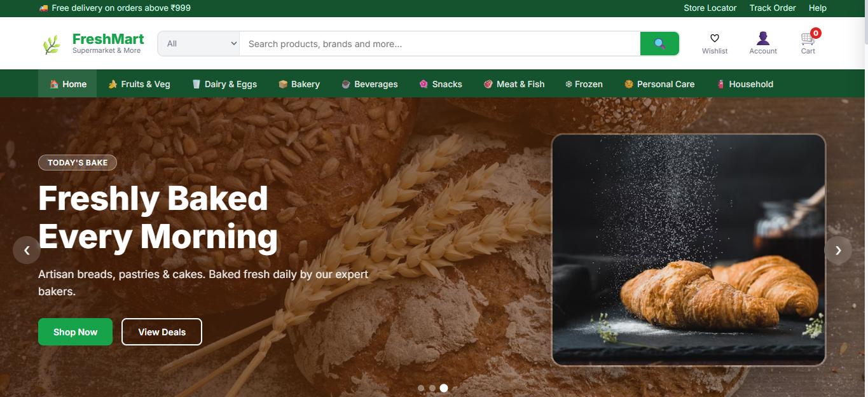The height and width of the screenshot is (397, 868).
Task: Select the second carousel dot
Action: (x=432, y=388)
